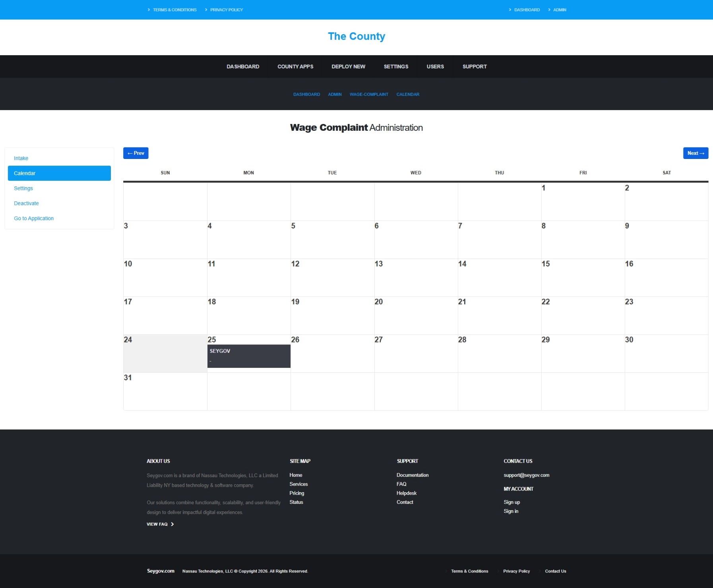Image resolution: width=713 pixels, height=588 pixels.
Task: Click the WAGE-COMPLAINT breadcrumb
Action: point(369,95)
